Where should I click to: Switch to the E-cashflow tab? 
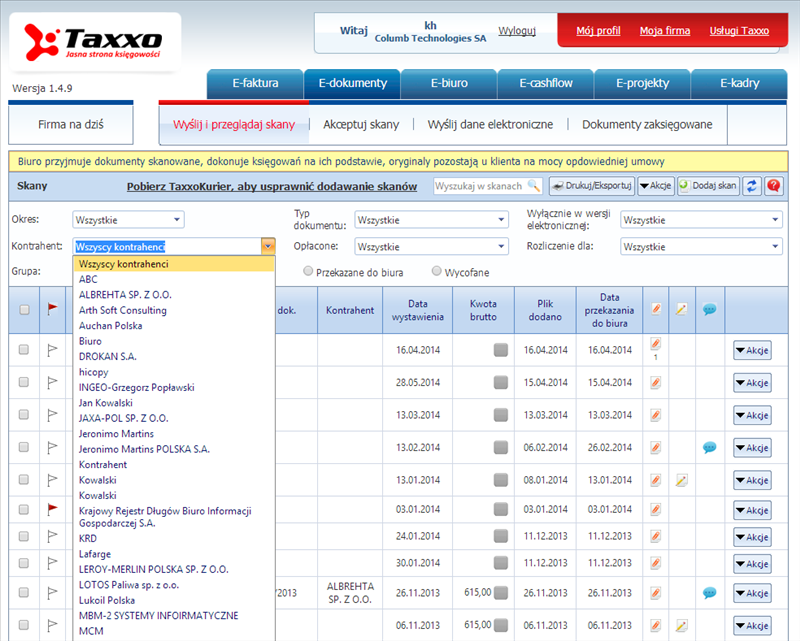[546, 84]
